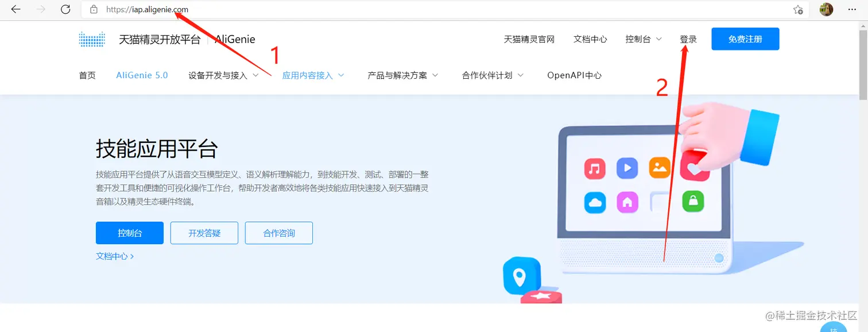Open the browser three-dot settings menu

pos(852,9)
